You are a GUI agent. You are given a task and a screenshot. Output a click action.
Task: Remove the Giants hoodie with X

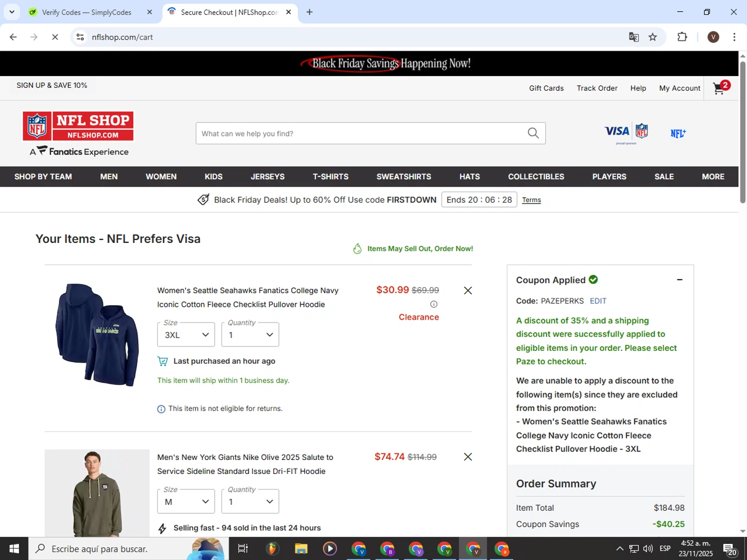468,456
